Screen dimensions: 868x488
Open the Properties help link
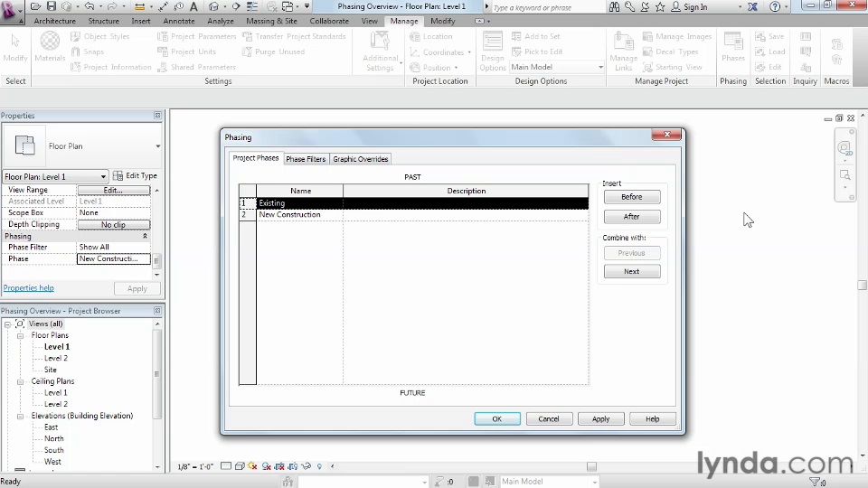coord(29,287)
